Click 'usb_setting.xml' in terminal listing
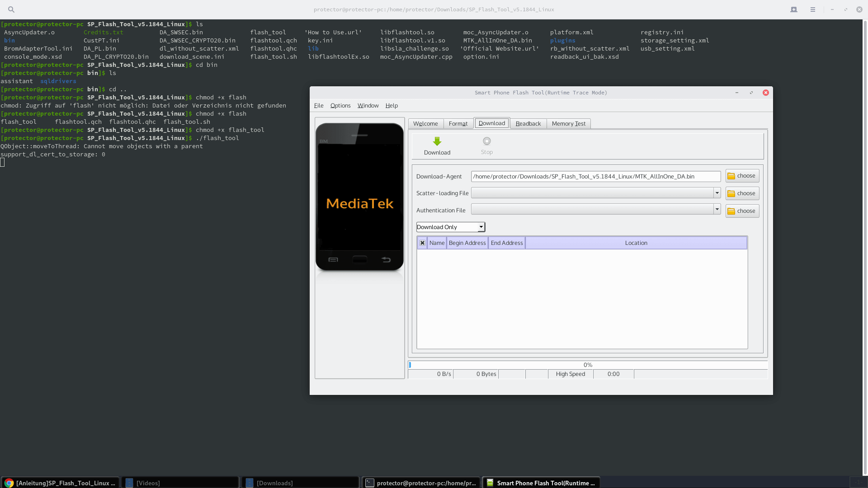Screen dimensions: 868x488 (667, 49)
